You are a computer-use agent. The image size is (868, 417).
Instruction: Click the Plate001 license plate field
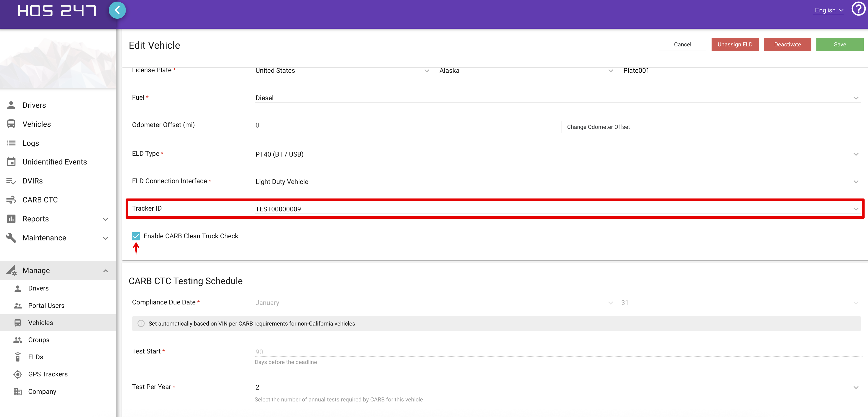(x=742, y=71)
